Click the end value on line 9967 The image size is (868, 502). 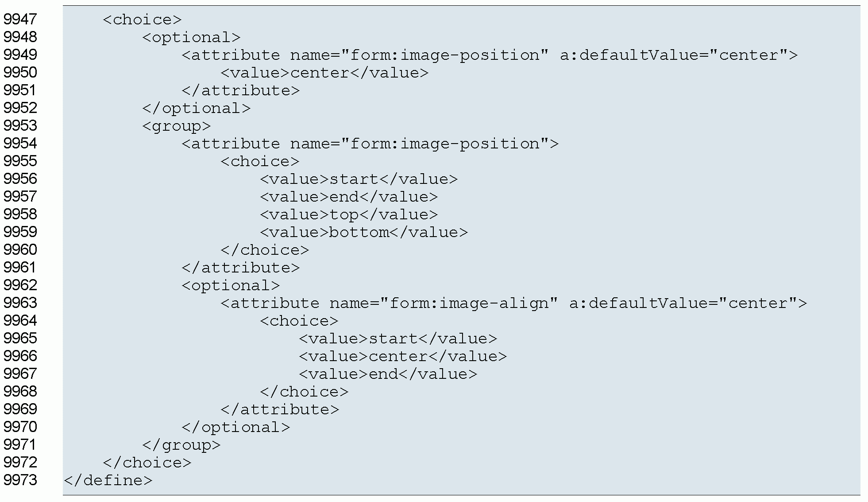tap(383, 374)
